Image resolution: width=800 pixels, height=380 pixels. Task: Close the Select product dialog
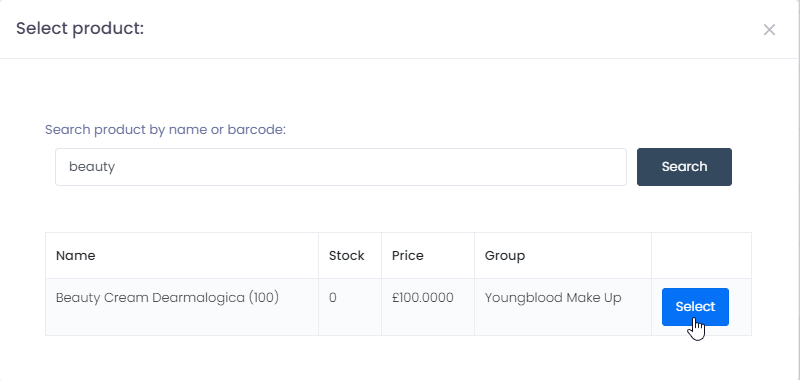[769, 30]
